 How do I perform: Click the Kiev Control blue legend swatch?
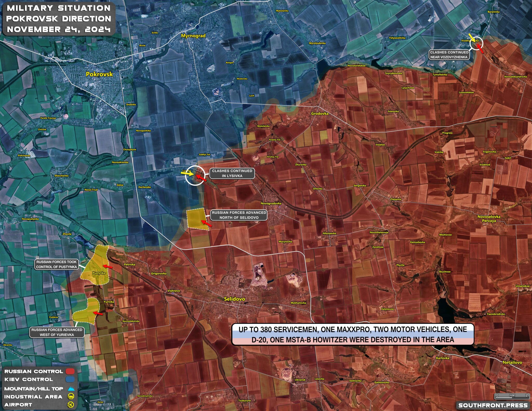point(70,379)
